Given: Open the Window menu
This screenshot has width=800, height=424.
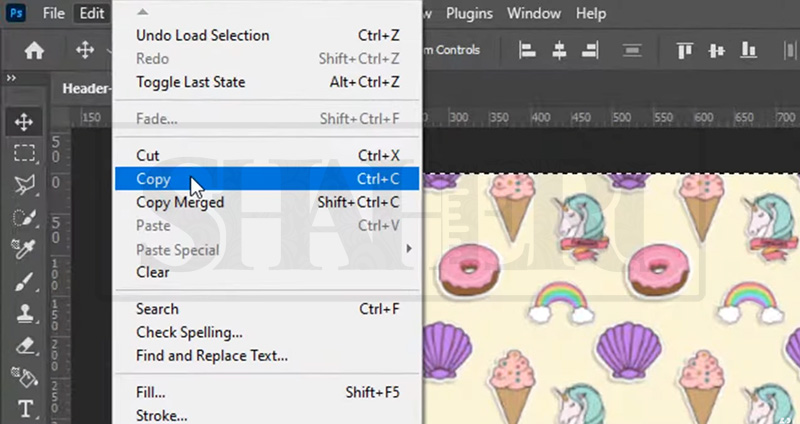Looking at the screenshot, I should 534,14.
